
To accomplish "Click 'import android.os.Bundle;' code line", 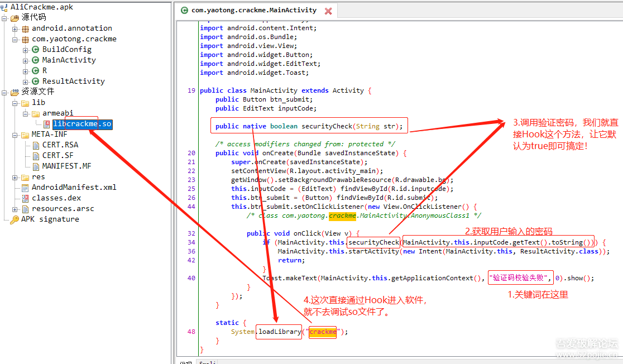I will [248, 37].
